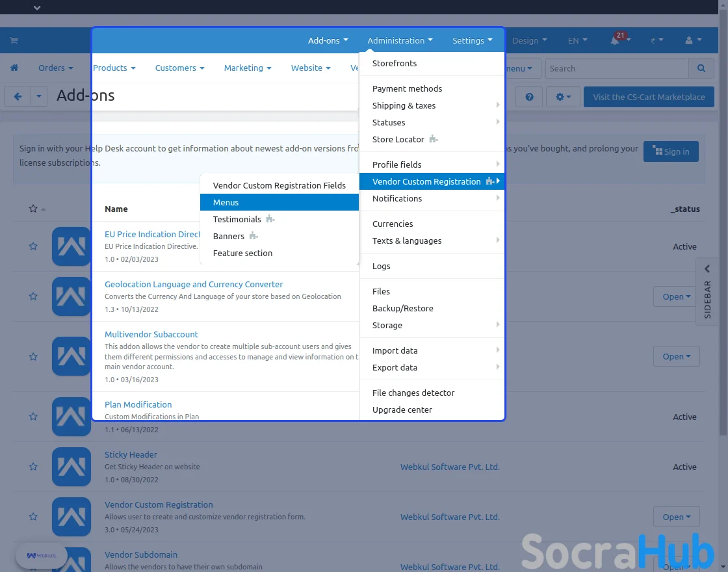This screenshot has height=572, width=728.
Task: Click the Sign in button
Action: [x=671, y=151]
